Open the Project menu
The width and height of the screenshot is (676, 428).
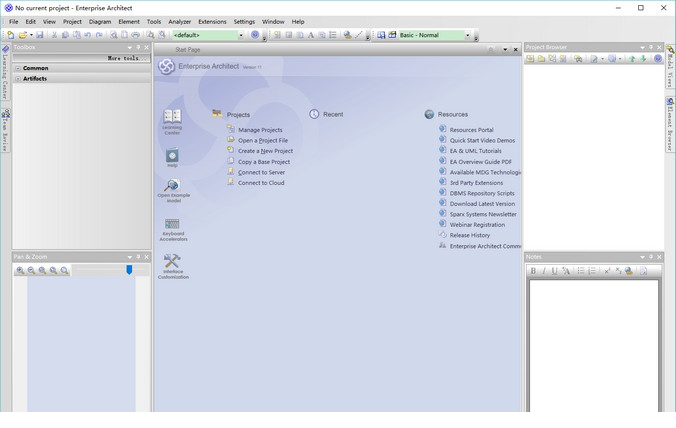click(72, 22)
